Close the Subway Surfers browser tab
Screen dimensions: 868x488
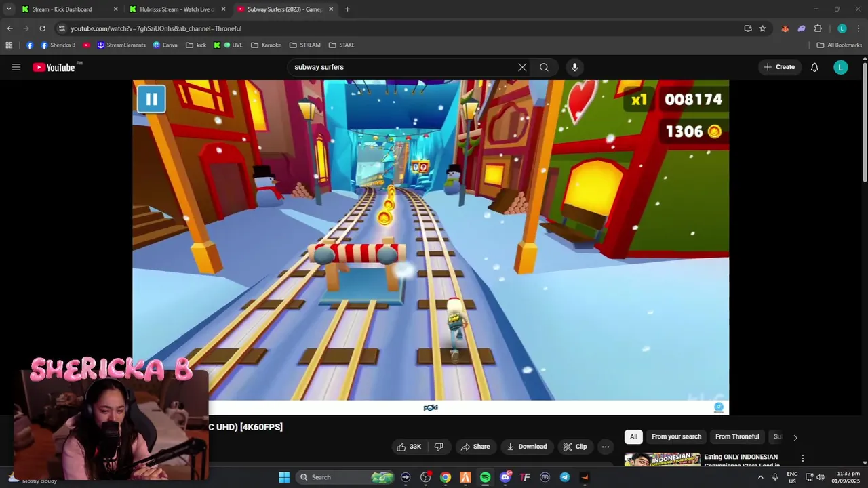tap(331, 9)
